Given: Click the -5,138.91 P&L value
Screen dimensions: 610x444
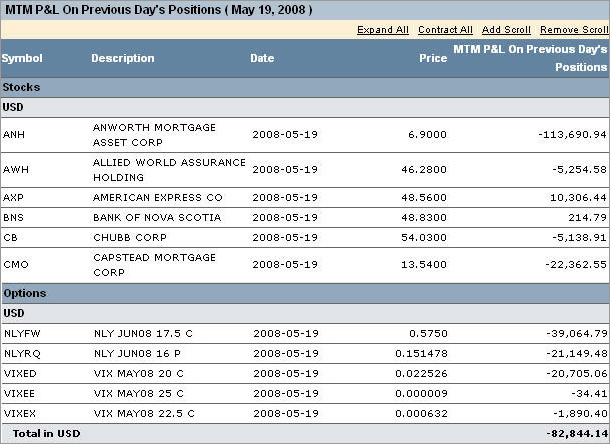Looking at the screenshot, I should (579, 237).
